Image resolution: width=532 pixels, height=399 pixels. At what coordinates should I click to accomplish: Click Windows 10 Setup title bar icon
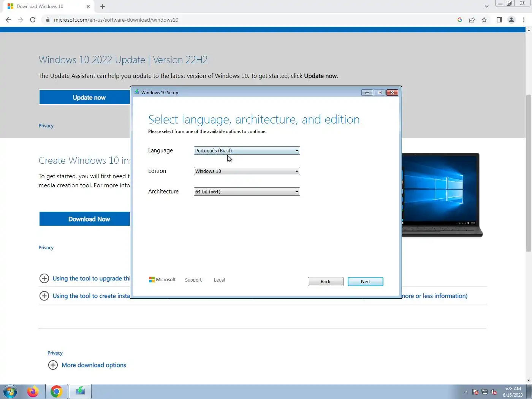[137, 92]
